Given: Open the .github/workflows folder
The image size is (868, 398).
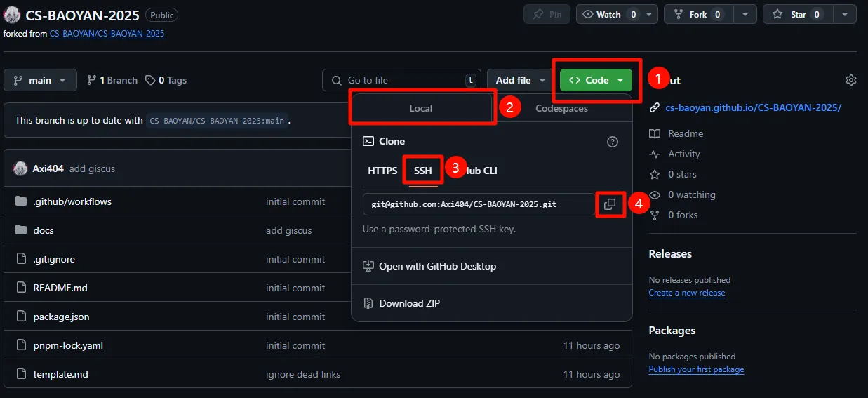Looking at the screenshot, I should click(72, 201).
